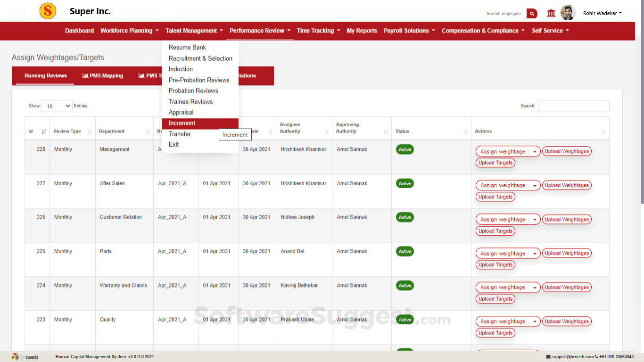Open Assign weightage caret for row 227
644x362 pixels.
coord(535,185)
